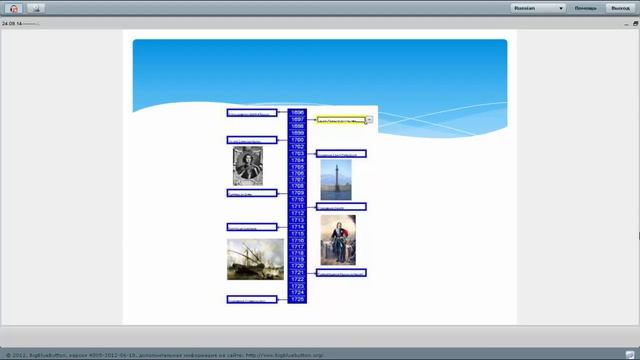Click year 1704 on the timeline
Screen dimensions: 640x360
tap(298, 160)
